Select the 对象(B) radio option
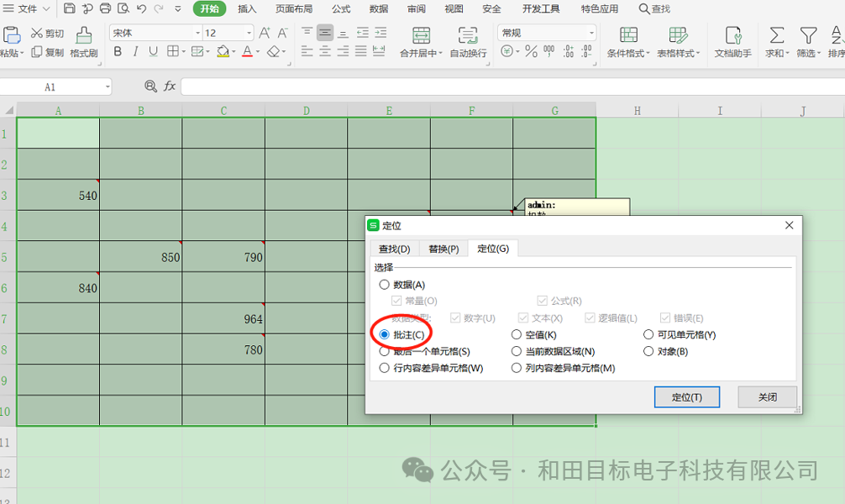This screenshot has height=504, width=845. [x=648, y=351]
